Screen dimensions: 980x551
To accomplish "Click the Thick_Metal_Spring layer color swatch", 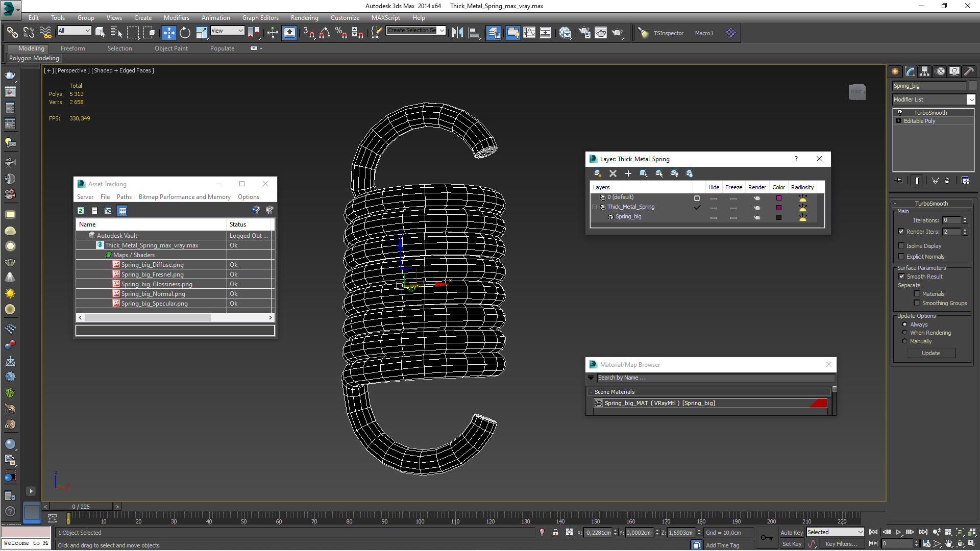I will (x=778, y=208).
